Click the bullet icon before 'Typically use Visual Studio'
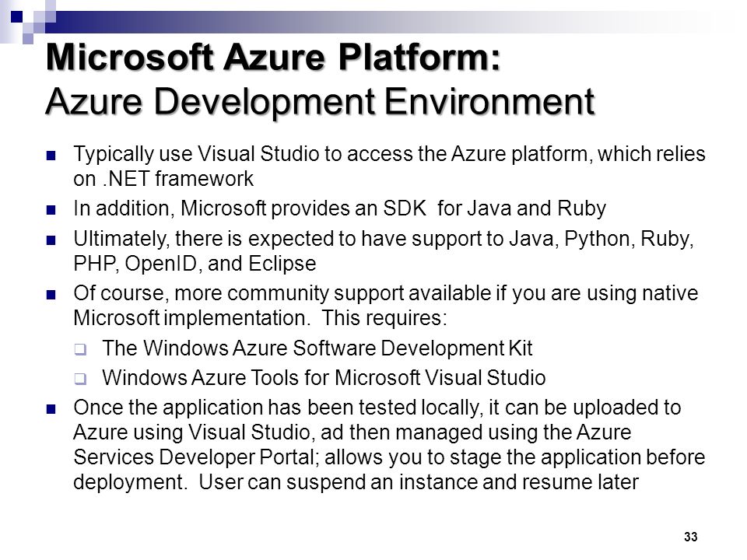The width and height of the screenshot is (747, 560). pyautogui.click(x=51, y=156)
